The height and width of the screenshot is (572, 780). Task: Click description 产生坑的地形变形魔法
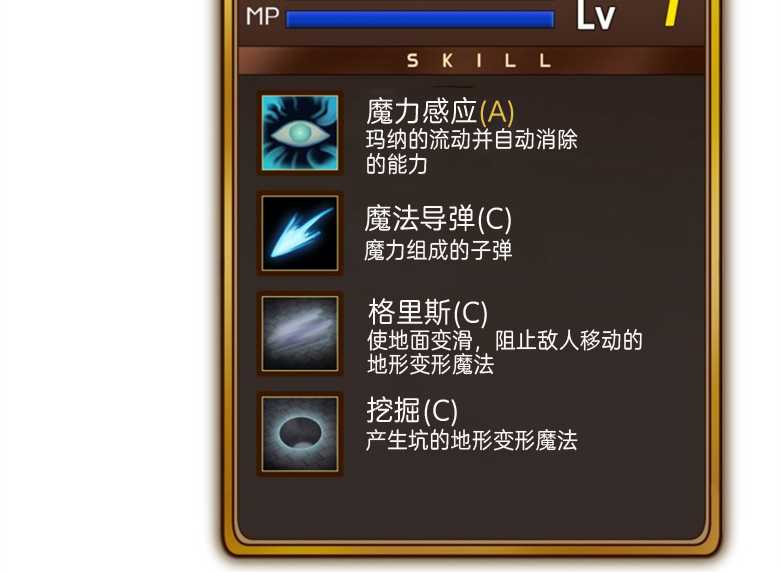point(472,441)
